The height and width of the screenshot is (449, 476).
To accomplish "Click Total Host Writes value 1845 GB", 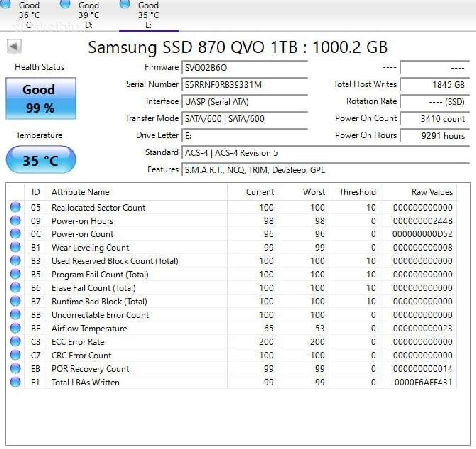I will pos(435,85).
